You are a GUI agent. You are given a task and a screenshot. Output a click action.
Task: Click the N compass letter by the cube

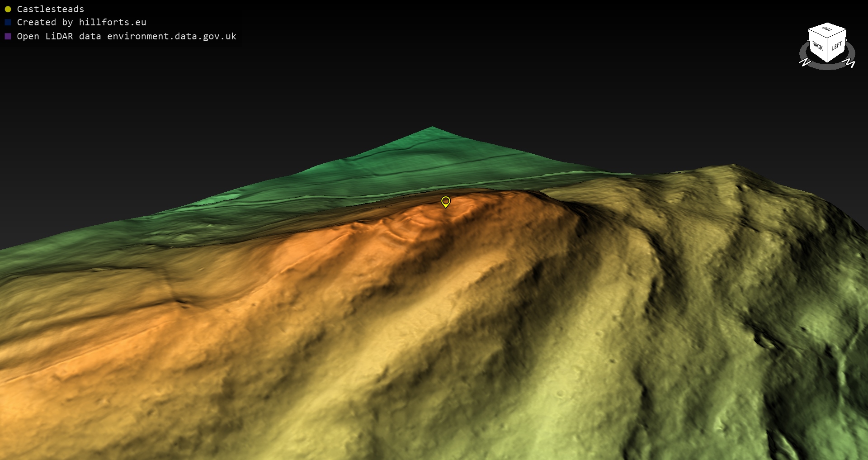coord(805,62)
